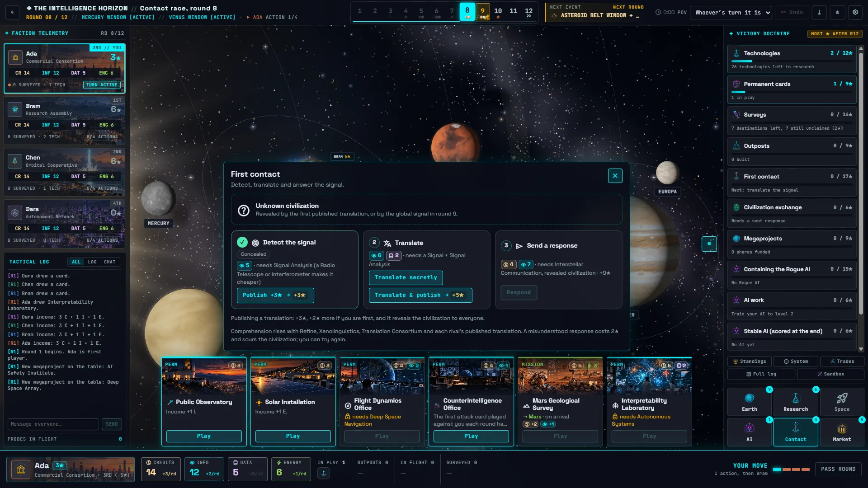Click Translate & publish button

point(420,295)
